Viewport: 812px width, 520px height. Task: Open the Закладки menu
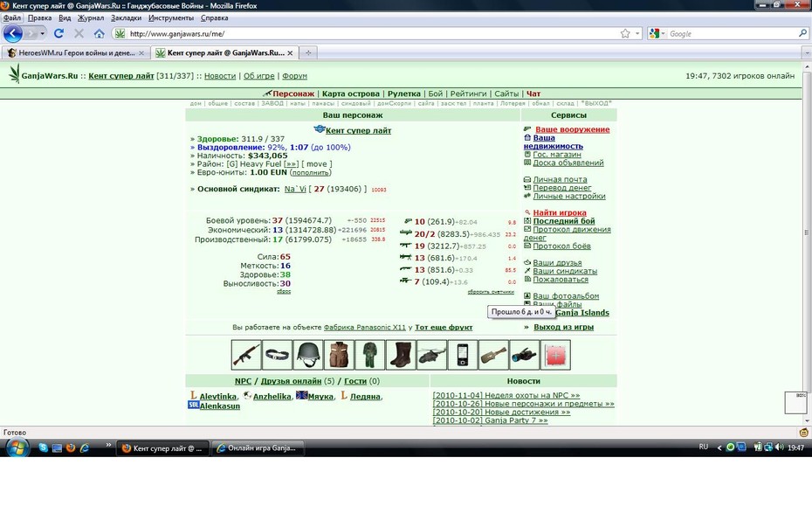(126, 17)
